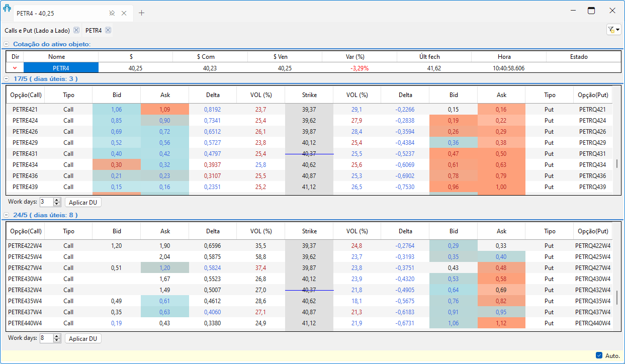Click the 10:40:58.606 time value
The width and height of the screenshot is (625, 364).
[x=509, y=68]
